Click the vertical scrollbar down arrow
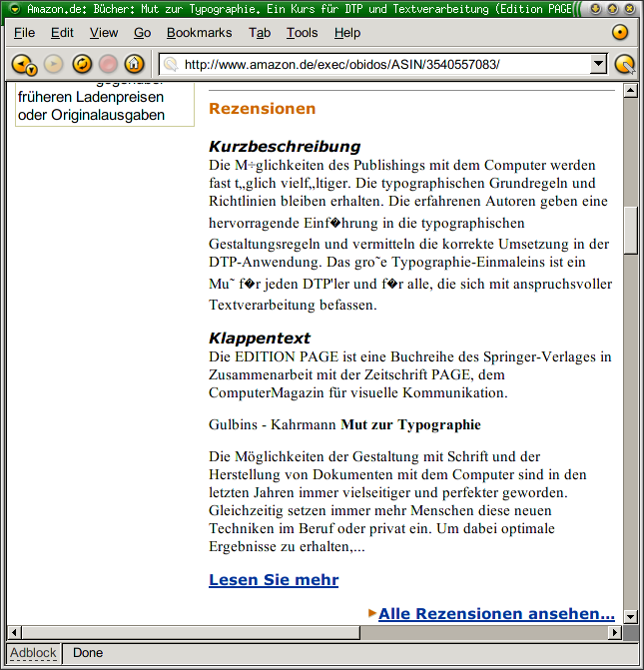Image resolution: width=644 pixels, height=670 pixels. pyautogui.click(x=630, y=617)
